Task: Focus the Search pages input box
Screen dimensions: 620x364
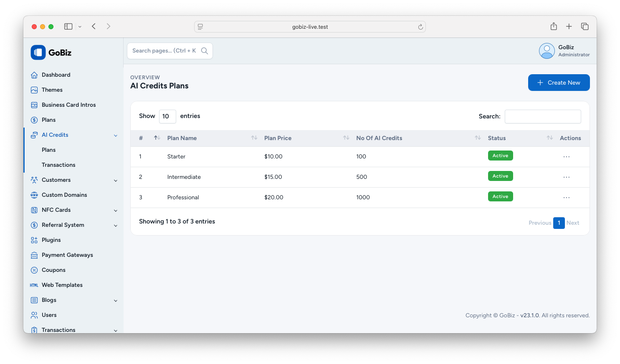Action: click(170, 51)
